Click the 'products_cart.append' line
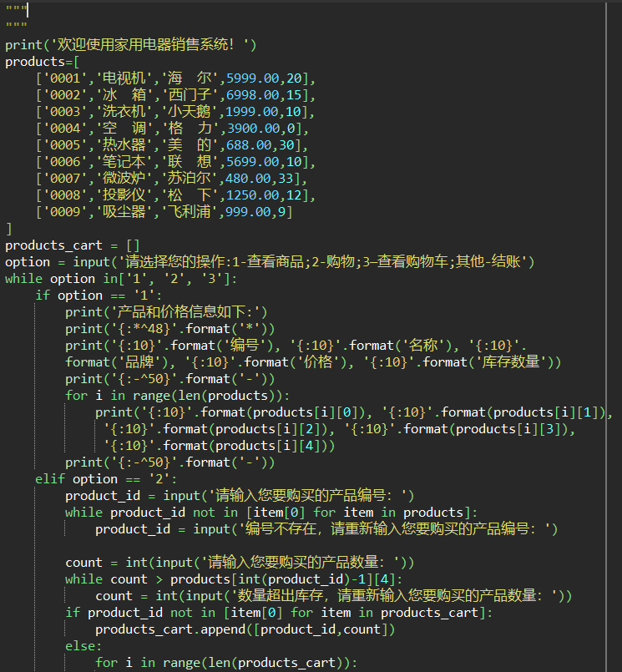 (x=245, y=629)
